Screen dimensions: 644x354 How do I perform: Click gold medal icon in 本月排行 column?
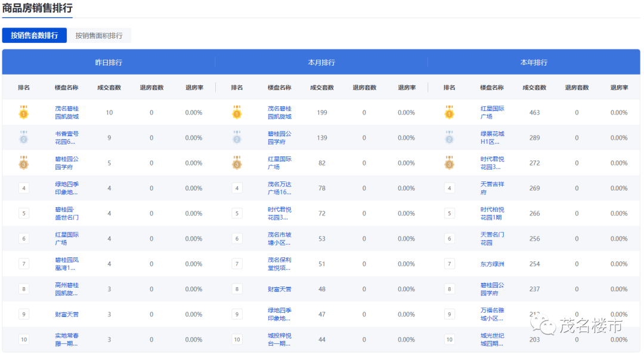237,112
